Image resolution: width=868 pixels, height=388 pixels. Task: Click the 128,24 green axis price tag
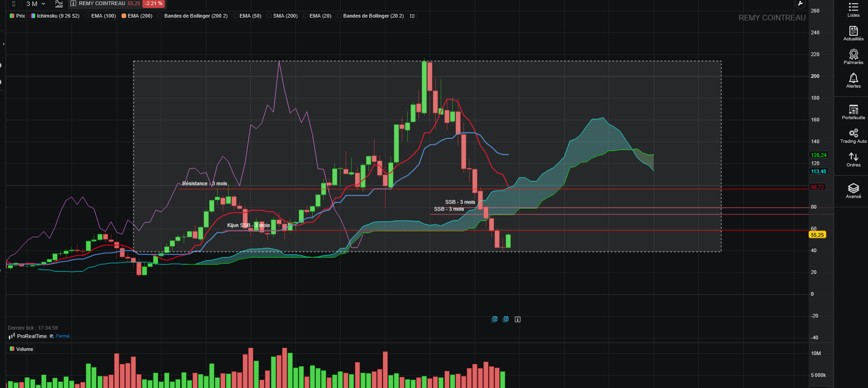(819, 155)
